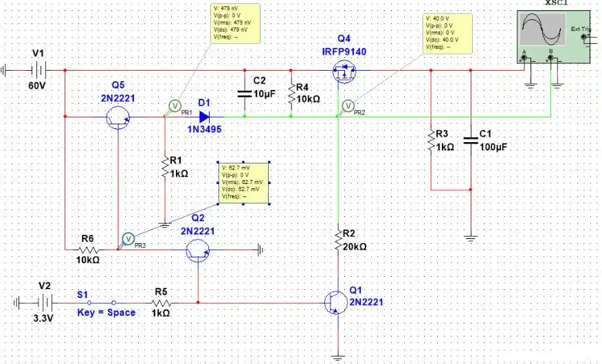Select resistor R2 20kΩ

338,240
